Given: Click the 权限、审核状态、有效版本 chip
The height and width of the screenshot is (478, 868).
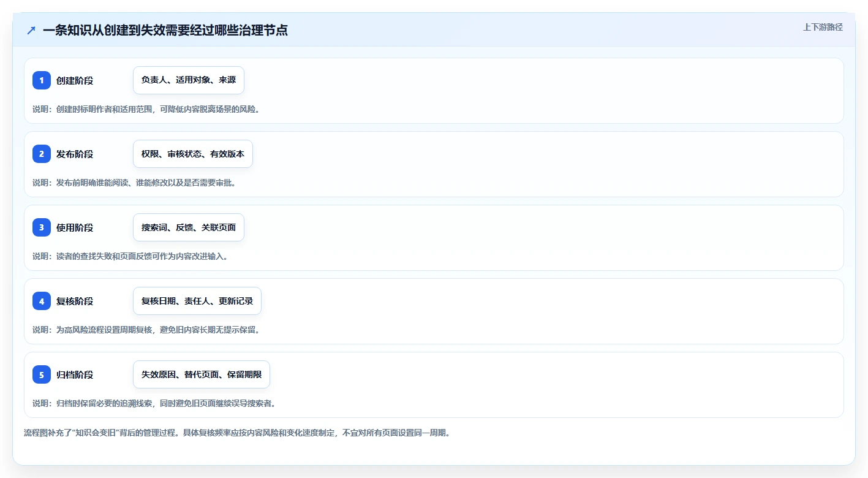Looking at the screenshot, I should pyautogui.click(x=193, y=154).
